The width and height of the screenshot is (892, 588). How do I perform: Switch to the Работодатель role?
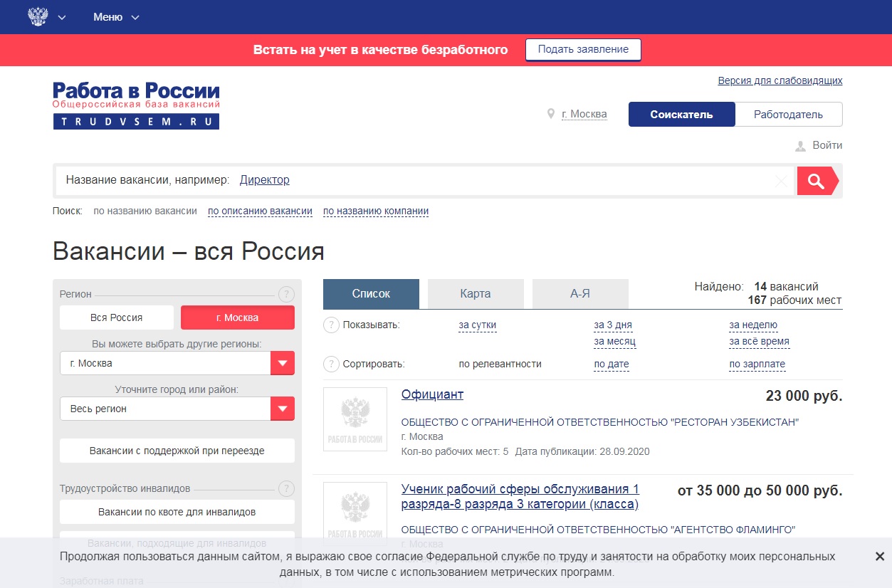tap(788, 115)
